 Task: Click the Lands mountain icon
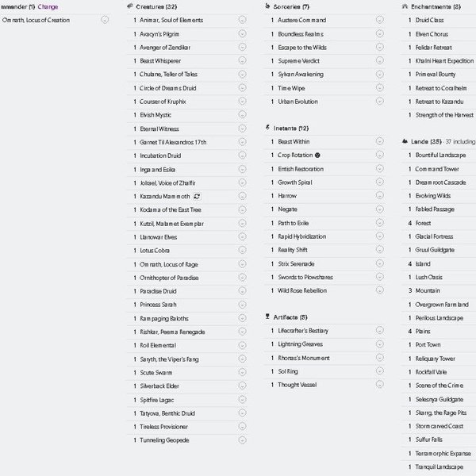point(405,141)
